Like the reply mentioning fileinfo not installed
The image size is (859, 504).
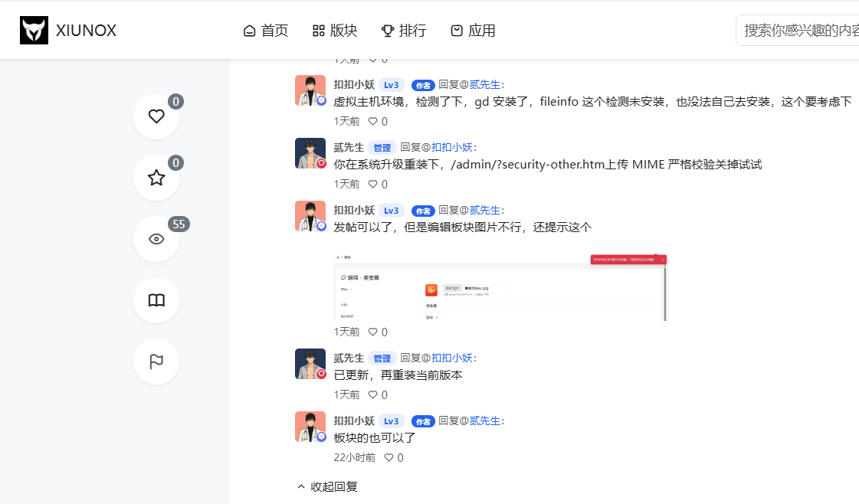point(378,121)
